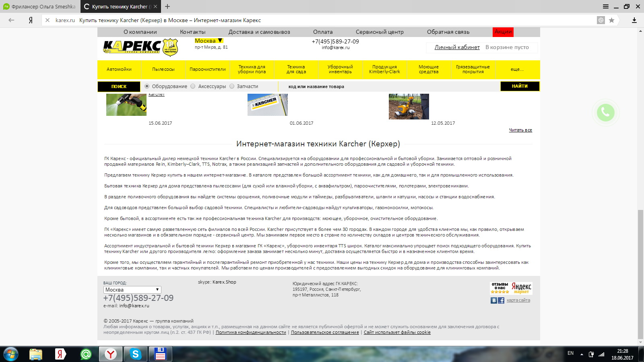This screenshot has width=644, height=362.
Task: Open the 'Ваш город' dropdown in footer
Action: (x=132, y=290)
